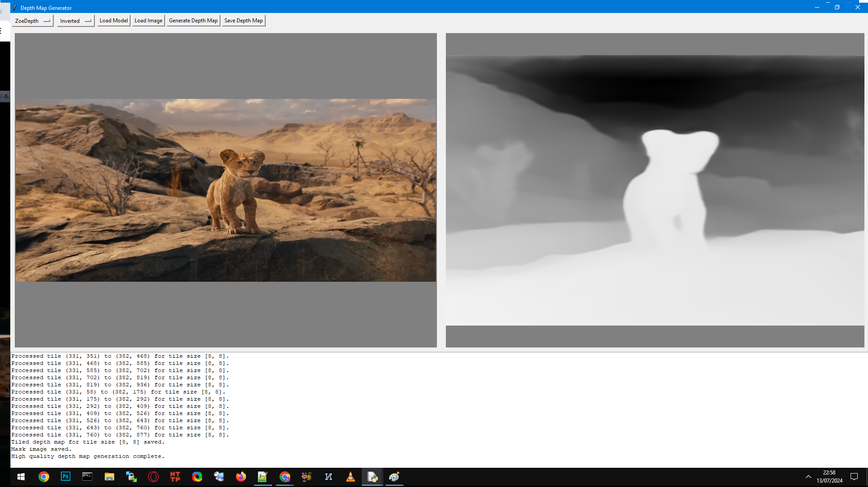
Task: Open the colorful swirl browser taskbar icon
Action: (x=197, y=477)
